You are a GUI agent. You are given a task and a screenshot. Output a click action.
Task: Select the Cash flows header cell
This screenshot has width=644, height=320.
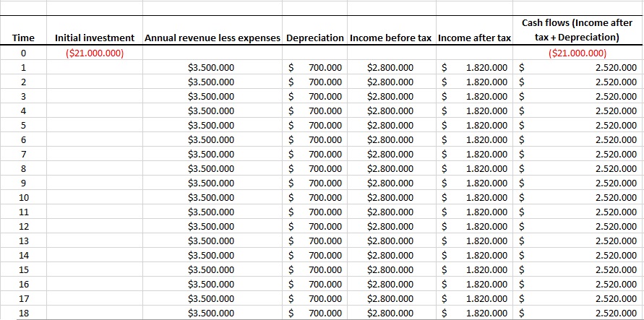(x=578, y=30)
